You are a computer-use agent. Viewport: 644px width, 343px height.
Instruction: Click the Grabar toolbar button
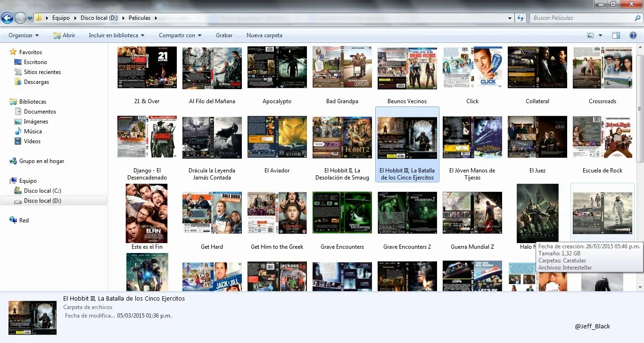(224, 35)
